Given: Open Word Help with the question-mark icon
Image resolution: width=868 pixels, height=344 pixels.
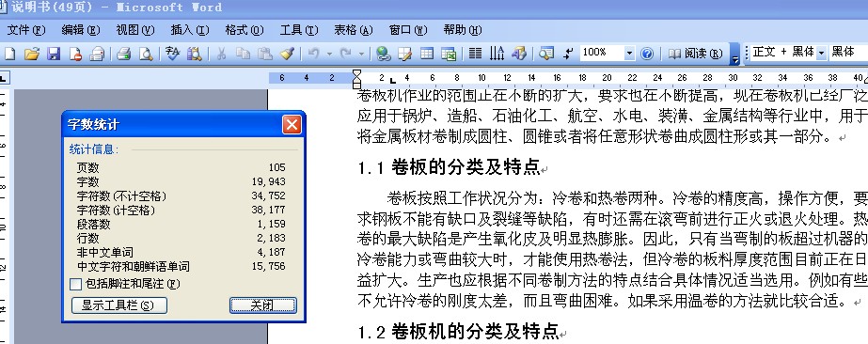Looking at the screenshot, I should [x=647, y=54].
